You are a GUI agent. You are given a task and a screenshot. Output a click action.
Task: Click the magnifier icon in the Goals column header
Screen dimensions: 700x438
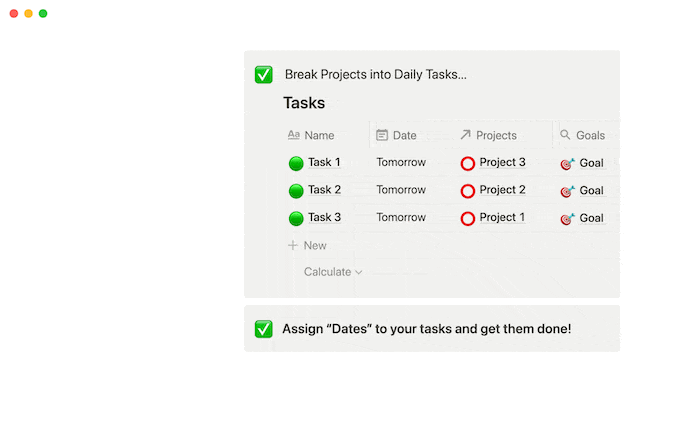pyautogui.click(x=565, y=134)
